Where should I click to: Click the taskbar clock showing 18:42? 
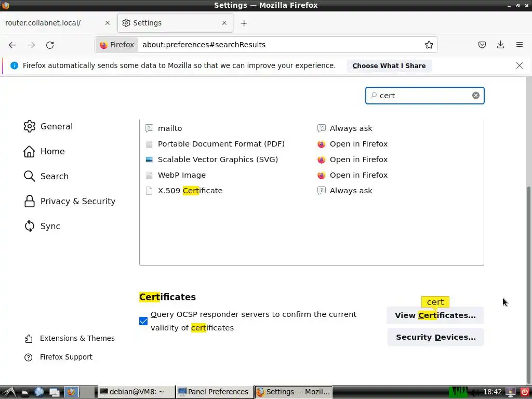(x=493, y=392)
